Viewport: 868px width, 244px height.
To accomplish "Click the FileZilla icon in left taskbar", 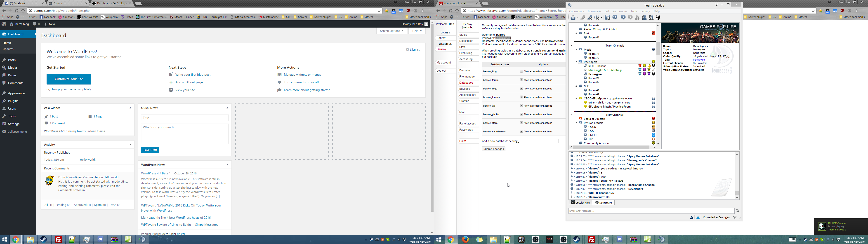I will point(58,240).
